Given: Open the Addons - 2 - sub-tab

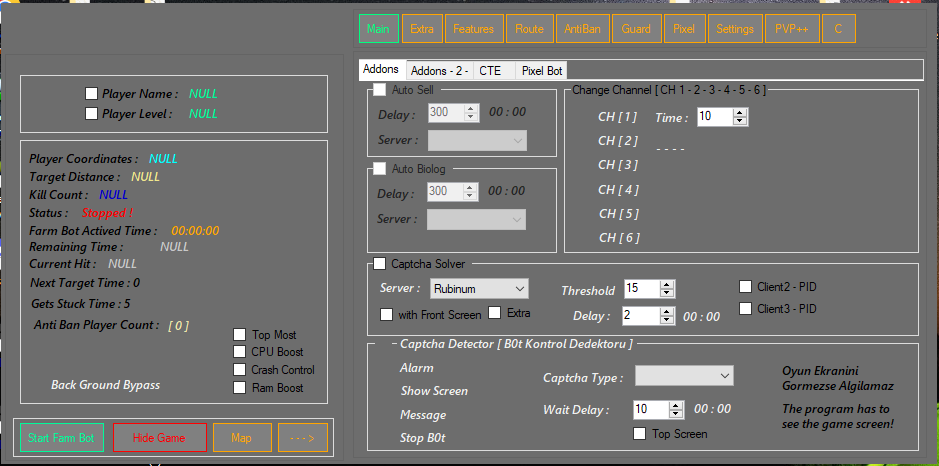Looking at the screenshot, I should click(x=439, y=71).
